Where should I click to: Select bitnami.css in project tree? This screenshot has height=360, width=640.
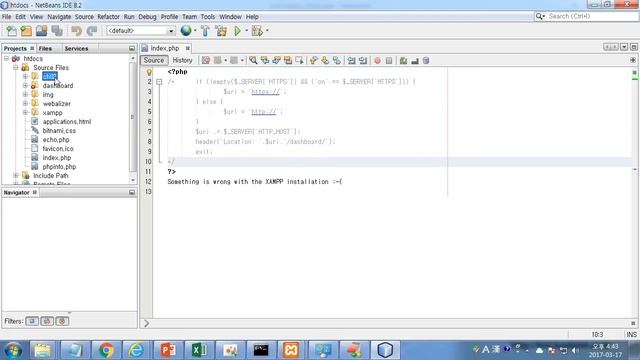coord(59,131)
